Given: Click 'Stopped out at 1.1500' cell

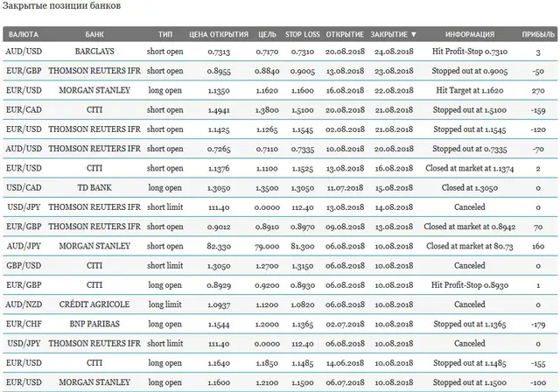Looking at the screenshot, I should pyautogui.click(x=470, y=382).
